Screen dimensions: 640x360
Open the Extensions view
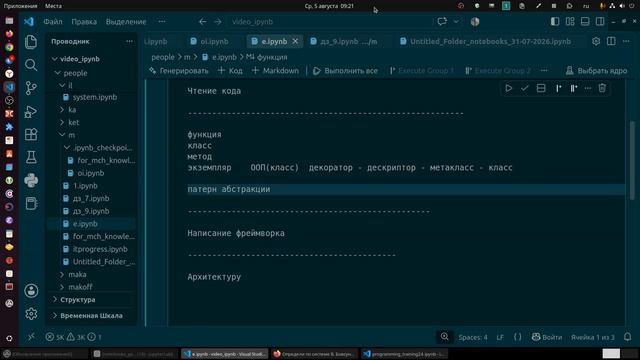[x=31, y=134]
